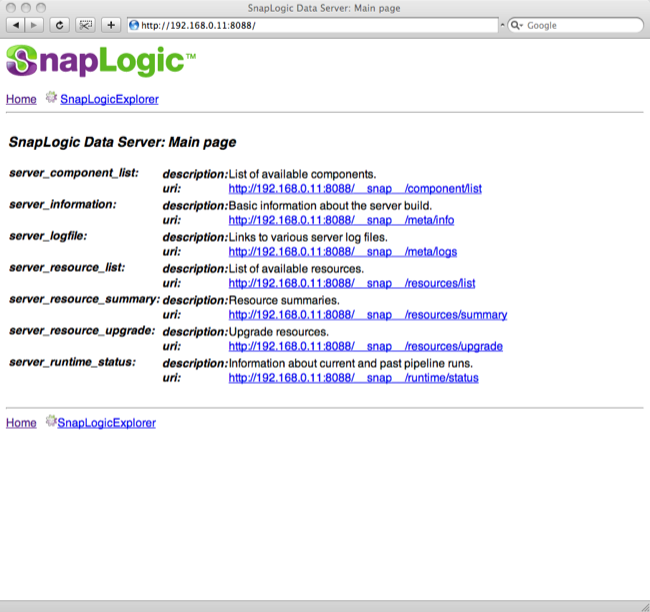650x612 pixels.
Task: Click the 'SnapLogic Data Server: Main page' heading
Action: point(122,142)
